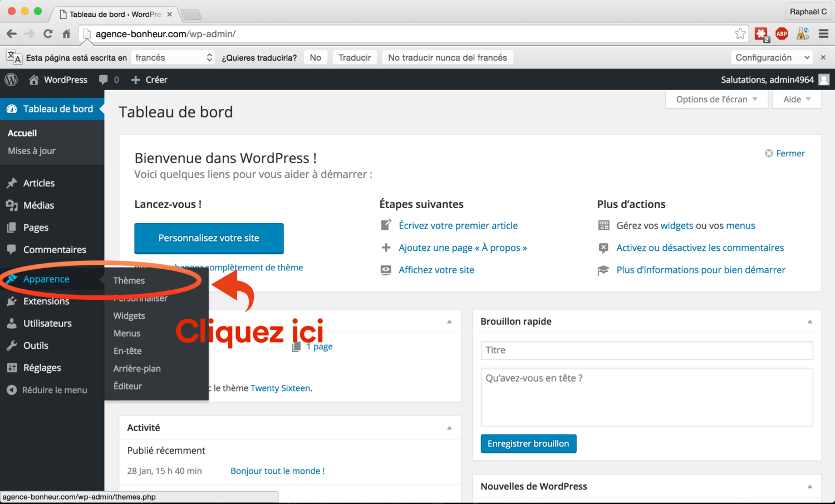Dismiss welcome panel via Fermer
Viewport: 835px width, 504px height.
click(785, 154)
